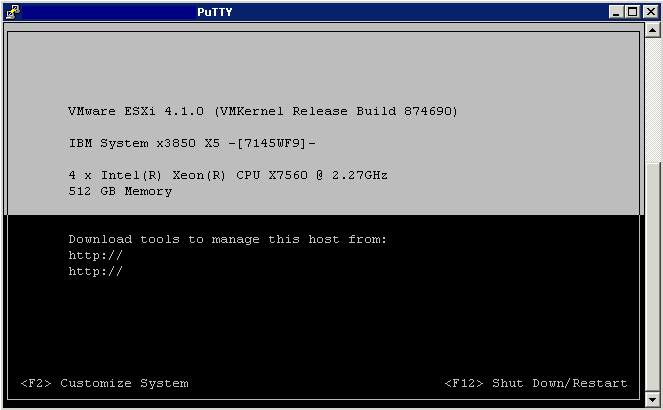The image size is (663, 410).
Task: Click the IBM System x3850 X5 line
Action: pyautogui.click(x=192, y=143)
